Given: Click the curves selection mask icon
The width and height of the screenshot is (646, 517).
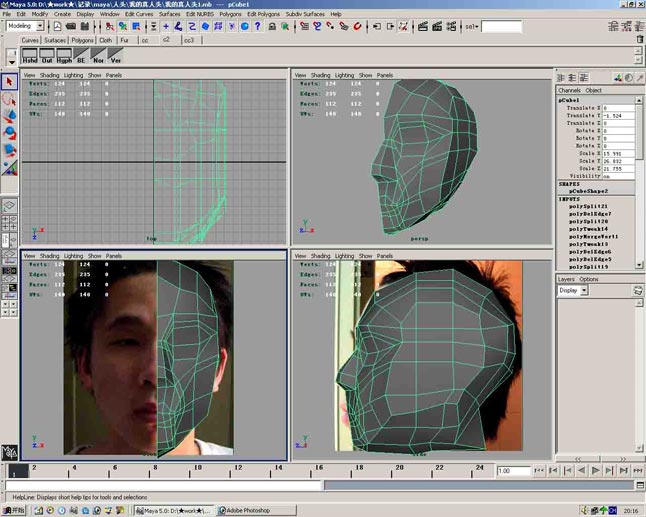Looking at the screenshot, I should [x=192, y=26].
